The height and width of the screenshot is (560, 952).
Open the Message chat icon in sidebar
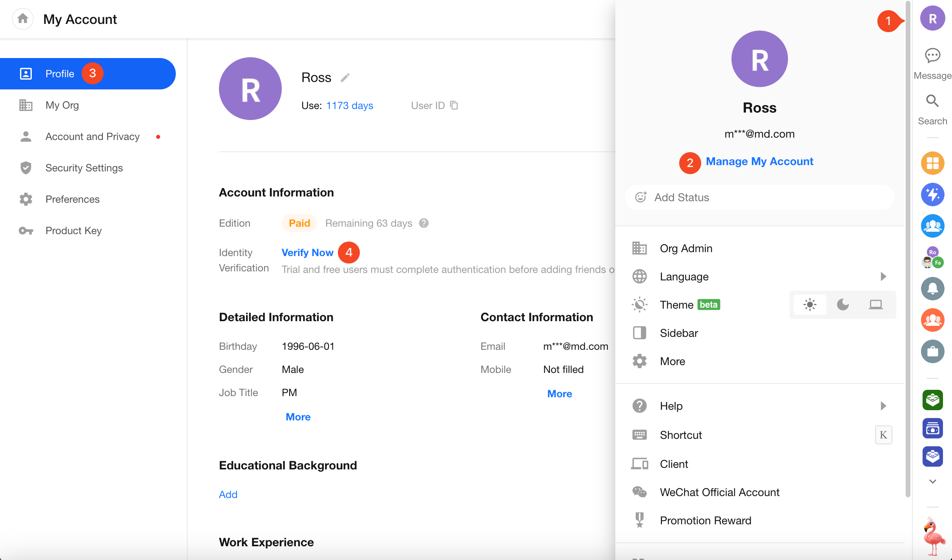[x=932, y=56]
